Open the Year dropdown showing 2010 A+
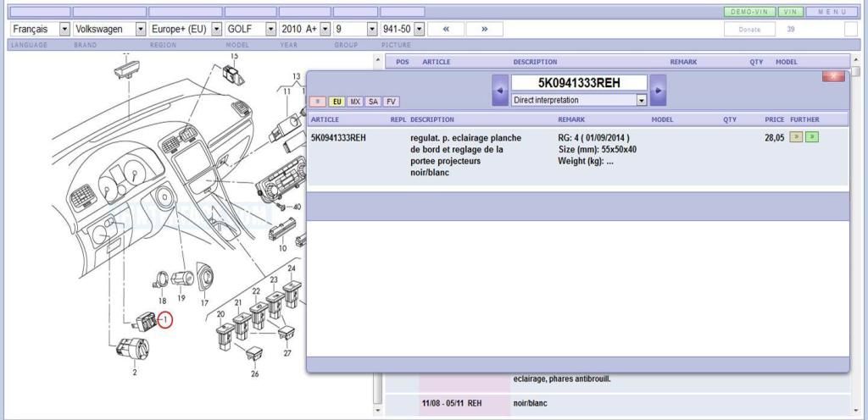Screen dimensions: 868x420 click(x=304, y=29)
